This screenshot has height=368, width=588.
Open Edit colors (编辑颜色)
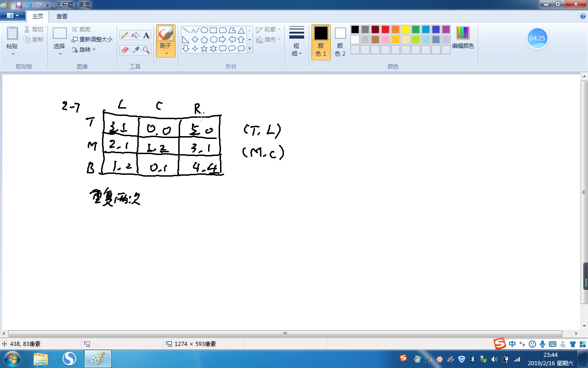tap(463, 38)
